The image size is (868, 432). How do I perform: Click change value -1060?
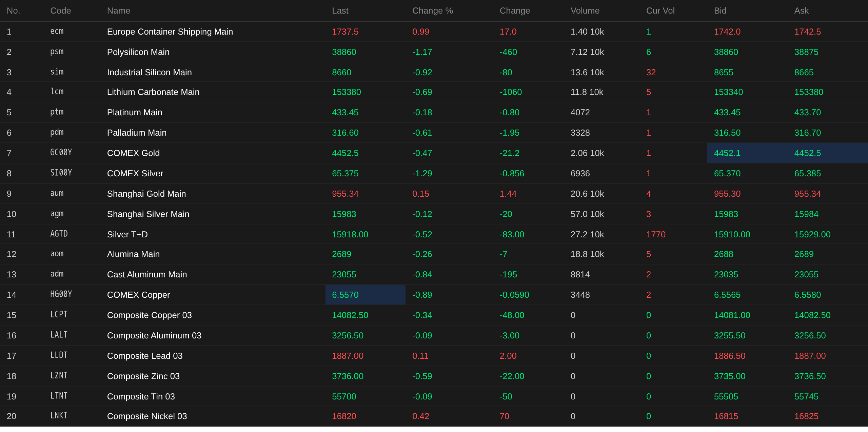click(511, 92)
